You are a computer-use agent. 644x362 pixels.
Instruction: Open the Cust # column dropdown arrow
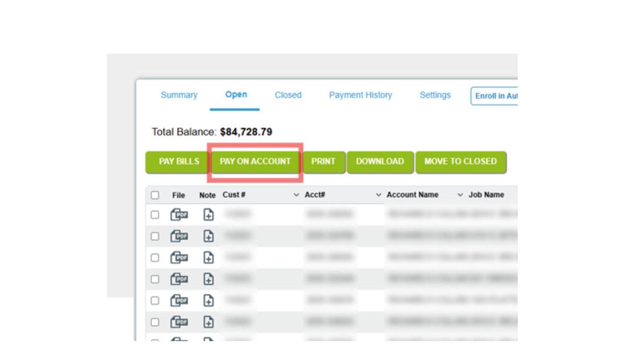[296, 195]
